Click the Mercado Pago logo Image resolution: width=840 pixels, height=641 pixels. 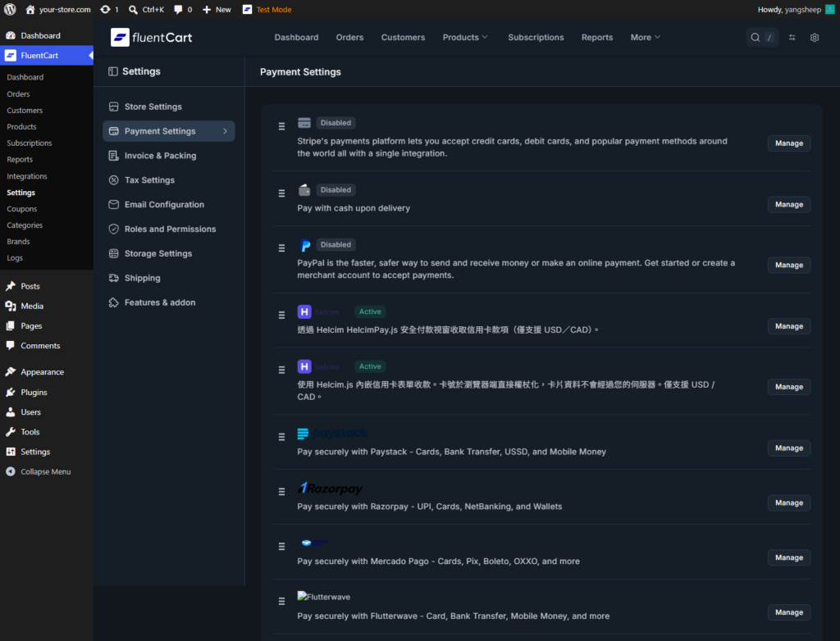pyautogui.click(x=314, y=543)
